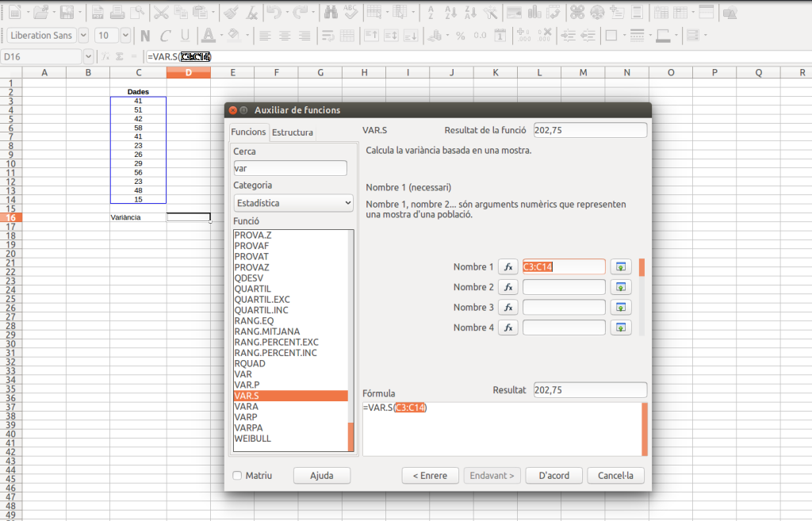Expand the font size dropdown
Viewport: 812px width, 521px height.
click(125, 36)
